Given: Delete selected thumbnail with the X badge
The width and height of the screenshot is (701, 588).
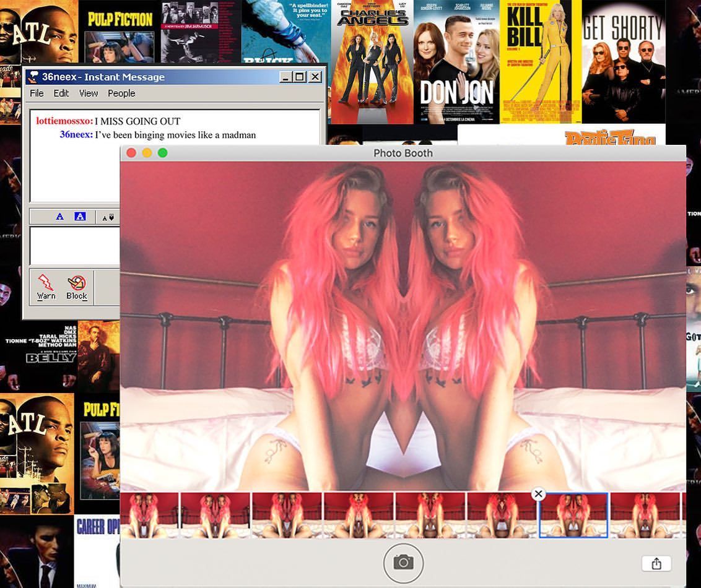Looking at the screenshot, I should coord(538,493).
